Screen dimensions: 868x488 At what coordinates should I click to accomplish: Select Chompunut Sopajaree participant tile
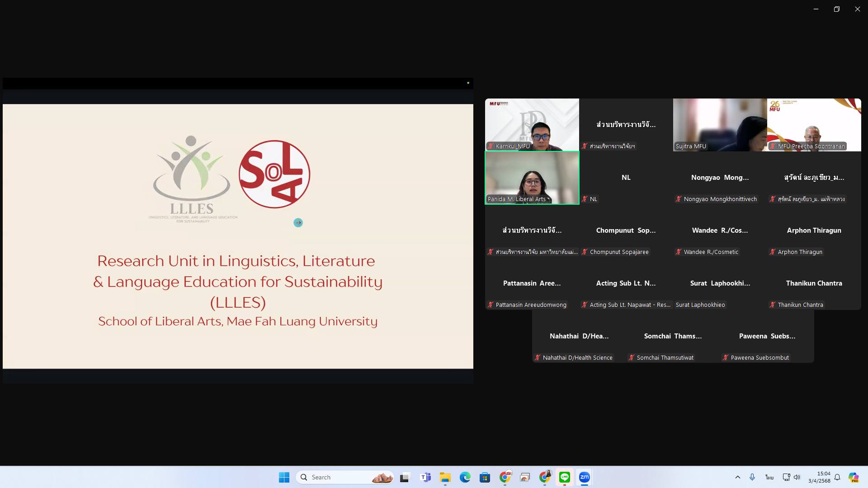coord(626,230)
